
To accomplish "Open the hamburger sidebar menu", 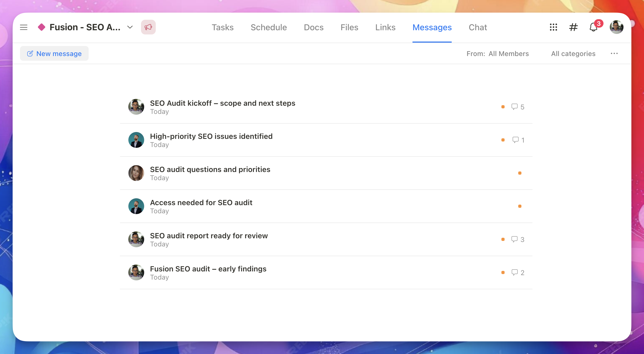I will [24, 27].
